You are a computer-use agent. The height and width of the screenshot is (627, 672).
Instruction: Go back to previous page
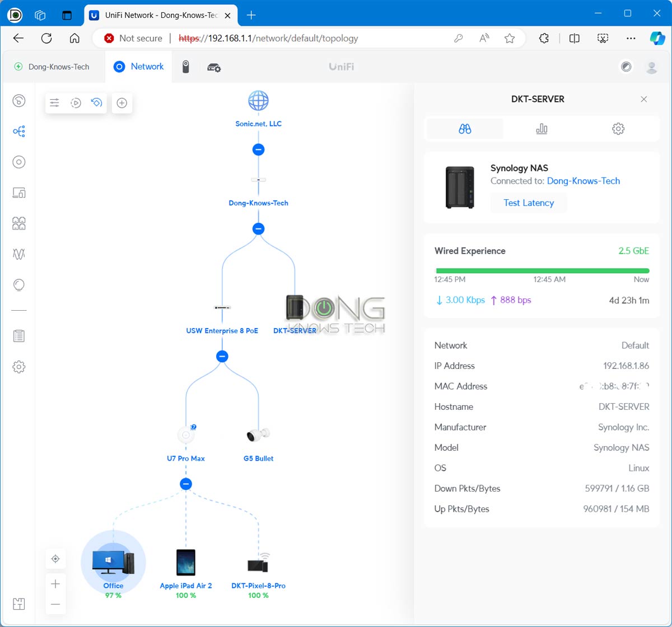click(18, 38)
